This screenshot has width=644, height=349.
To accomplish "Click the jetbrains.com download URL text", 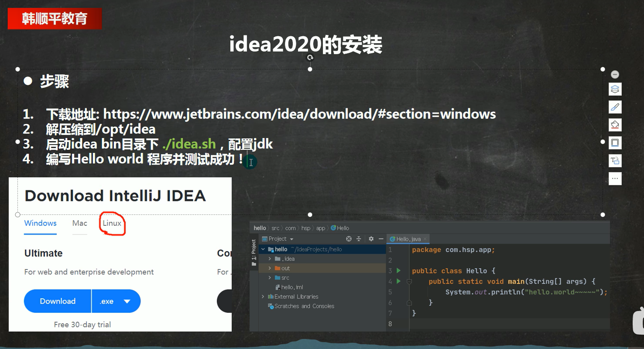I will tap(300, 114).
